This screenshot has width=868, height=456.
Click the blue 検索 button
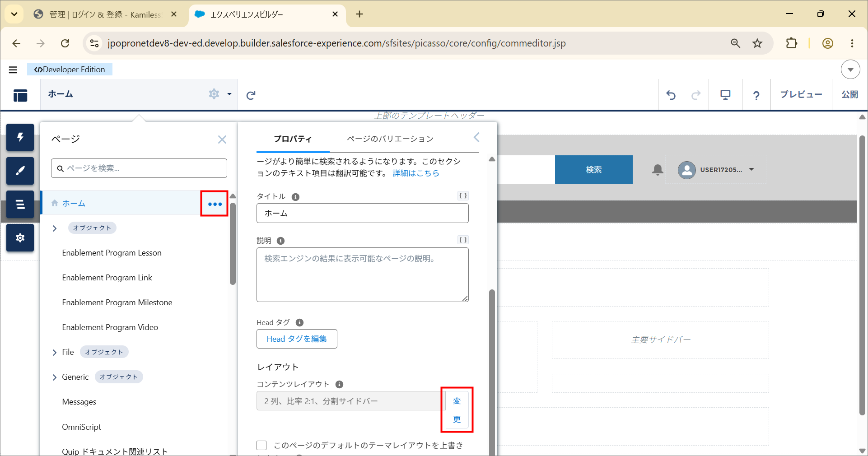click(x=594, y=170)
